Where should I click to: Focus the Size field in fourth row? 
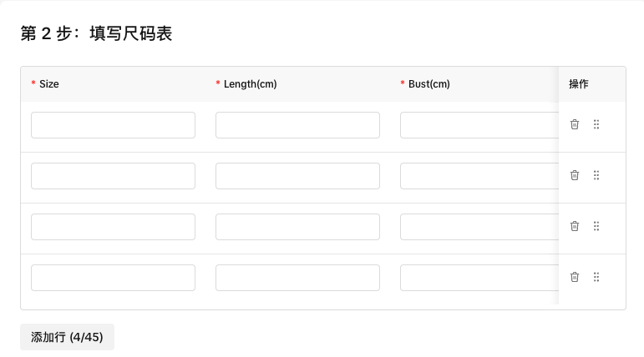(x=113, y=278)
